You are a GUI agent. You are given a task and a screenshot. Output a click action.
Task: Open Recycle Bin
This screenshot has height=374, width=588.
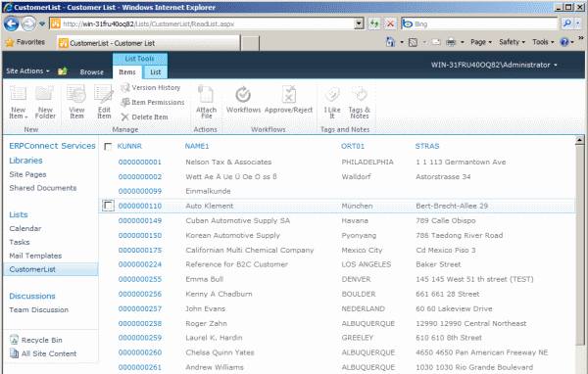pyautogui.click(x=36, y=340)
